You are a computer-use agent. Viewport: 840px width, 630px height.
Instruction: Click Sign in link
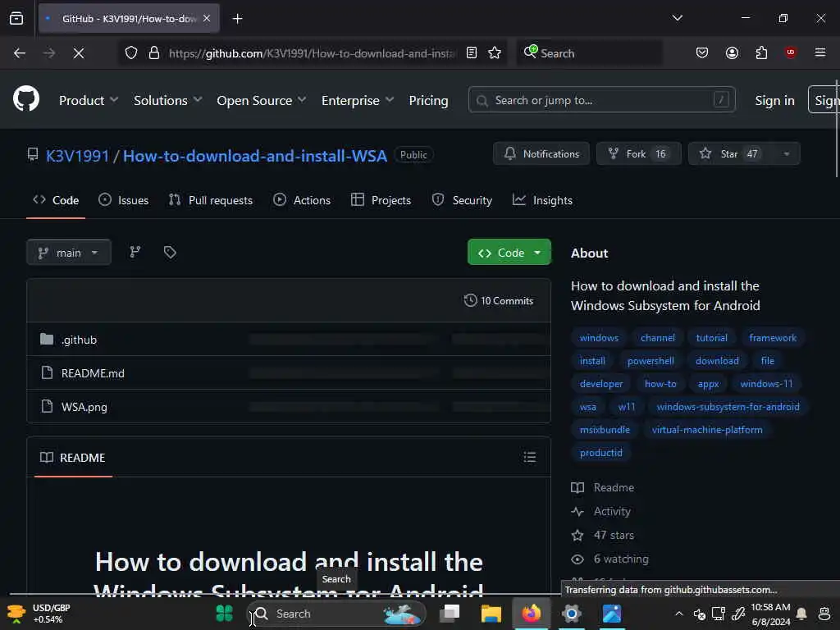pos(774,100)
